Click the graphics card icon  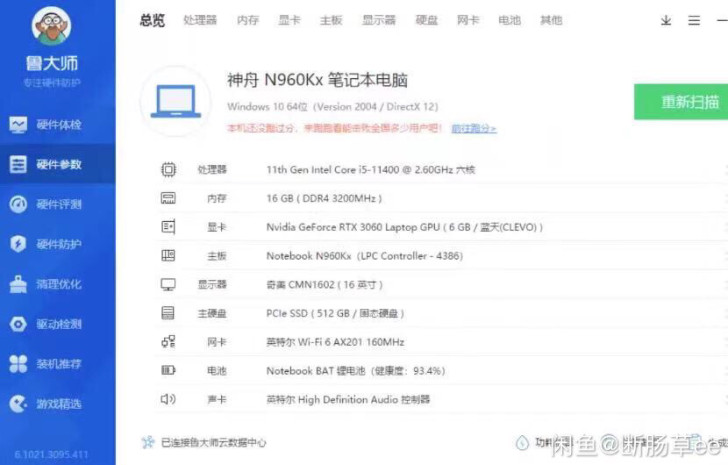coord(168,227)
